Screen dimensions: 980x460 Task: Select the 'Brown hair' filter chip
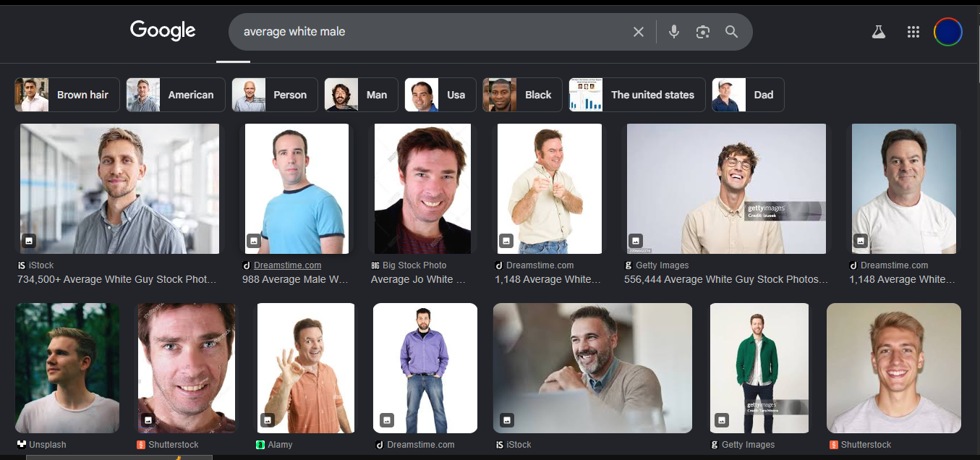click(67, 95)
